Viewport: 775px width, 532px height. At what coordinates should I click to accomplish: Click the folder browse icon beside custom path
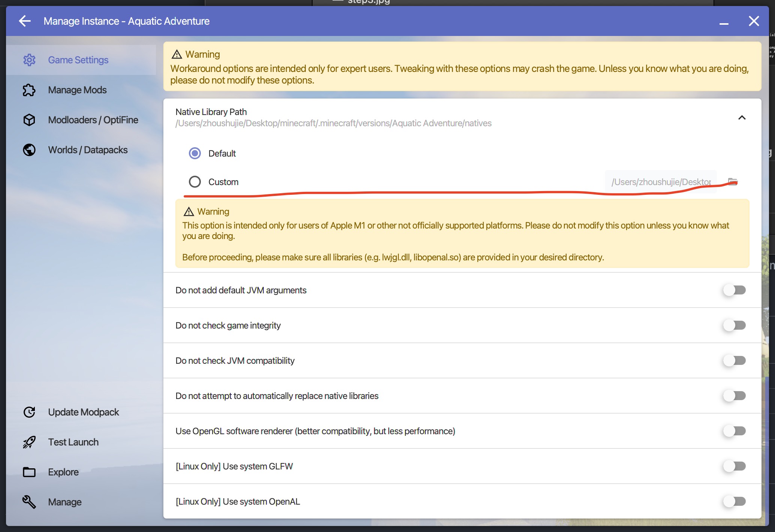coord(732,182)
